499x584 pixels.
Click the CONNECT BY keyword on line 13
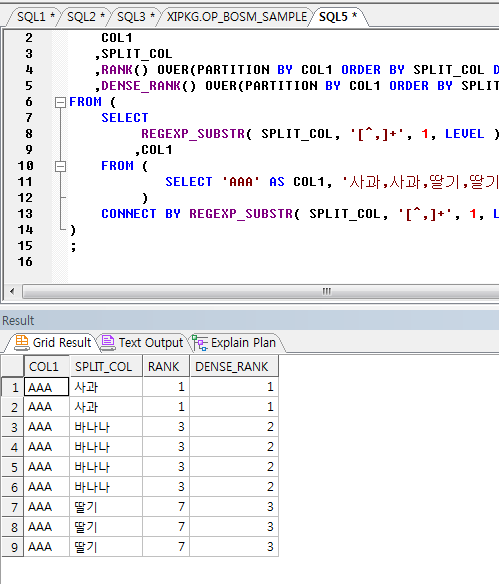(x=141, y=214)
